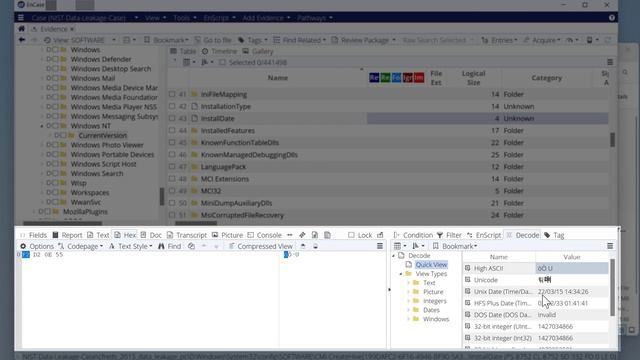Image resolution: width=640 pixels, height=360 pixels.
Task: Switch to the Text view tab
Action: coord(98,235)
